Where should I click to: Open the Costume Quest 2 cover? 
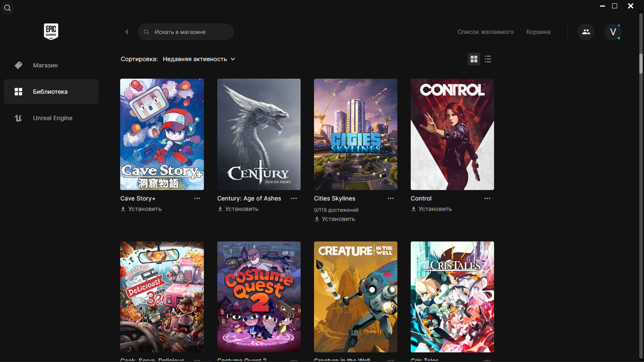259,297
